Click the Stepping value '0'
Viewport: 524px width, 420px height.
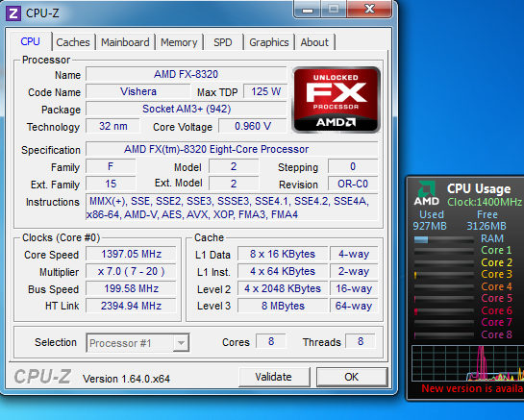(x=353, y=166)
